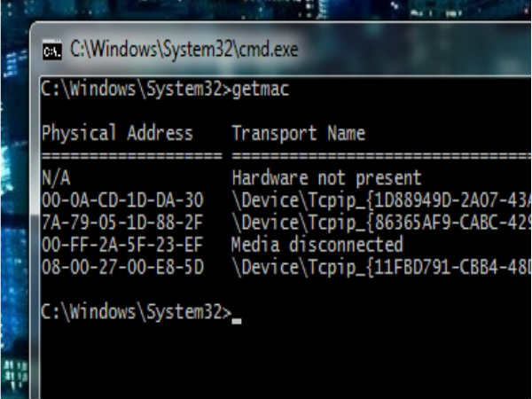Select MAC address 00-0A-CD-1D-DA-30
The height and width of the screenshot is (399, 532).
[122, 200]
